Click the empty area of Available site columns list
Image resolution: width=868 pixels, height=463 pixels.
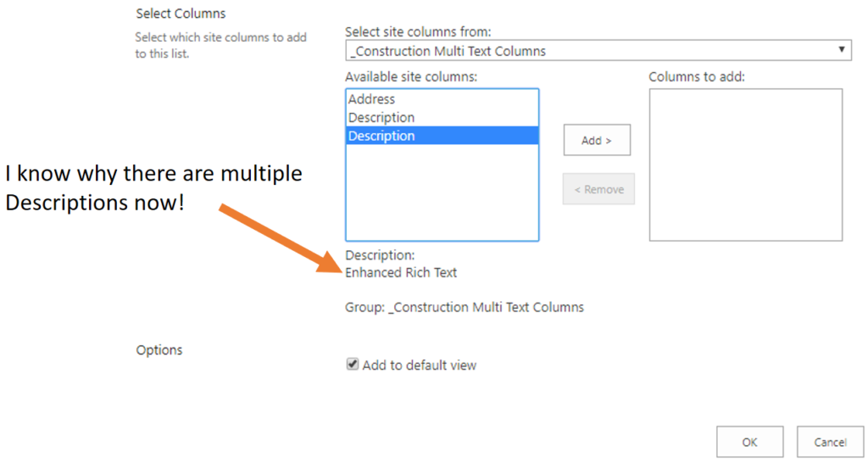click(442, 192)
